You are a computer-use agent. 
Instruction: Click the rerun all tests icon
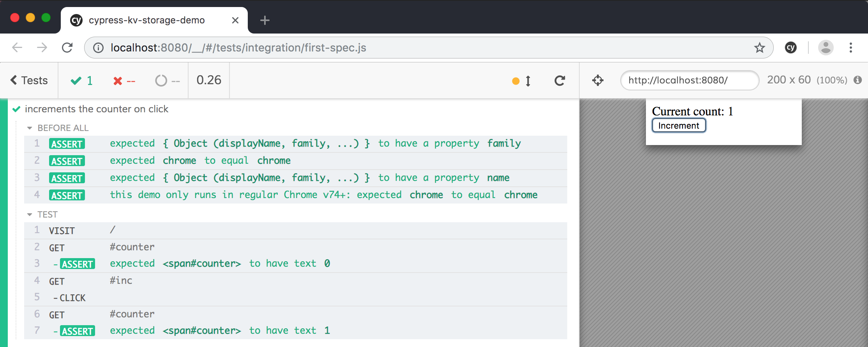[559, 81]
